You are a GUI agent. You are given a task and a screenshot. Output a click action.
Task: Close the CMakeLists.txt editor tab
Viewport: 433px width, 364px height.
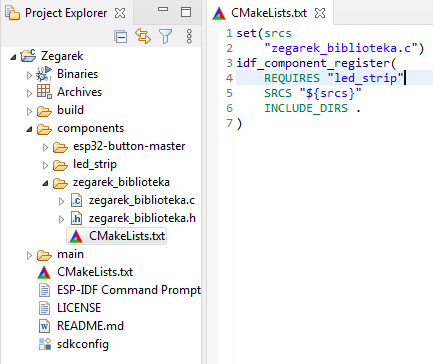[320, 13]
